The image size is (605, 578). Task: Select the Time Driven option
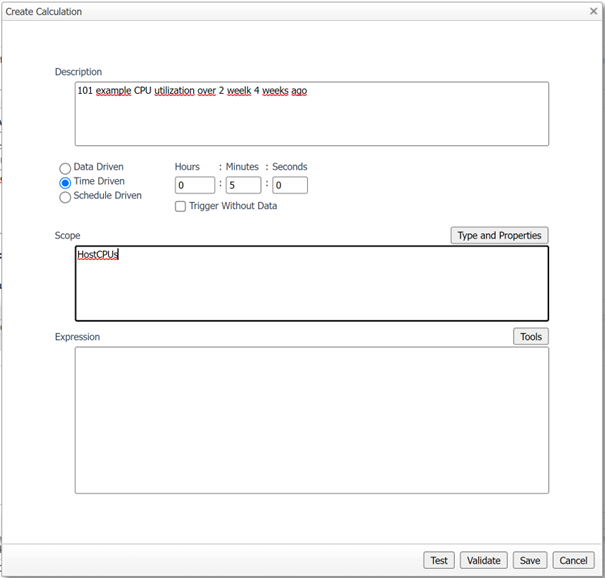pos(66,183)
